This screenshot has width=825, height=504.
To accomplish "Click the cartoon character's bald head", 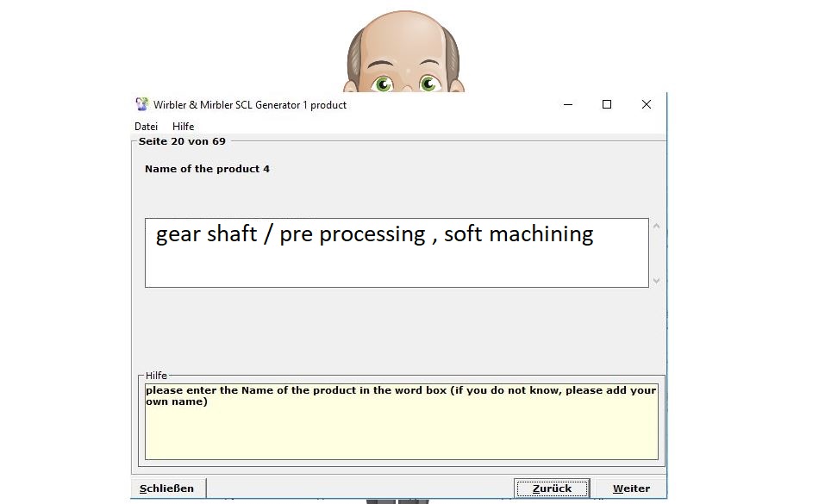I will 405,34.
